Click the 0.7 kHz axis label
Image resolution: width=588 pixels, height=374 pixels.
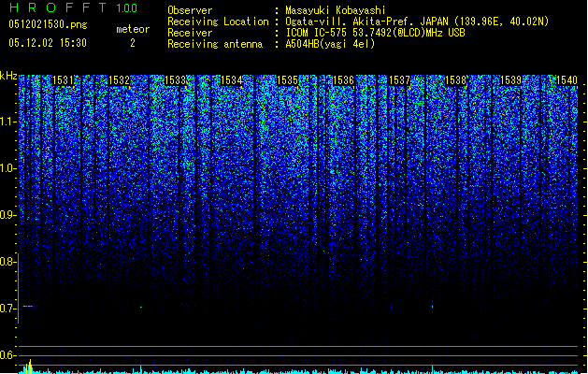(x=7, y=309)
